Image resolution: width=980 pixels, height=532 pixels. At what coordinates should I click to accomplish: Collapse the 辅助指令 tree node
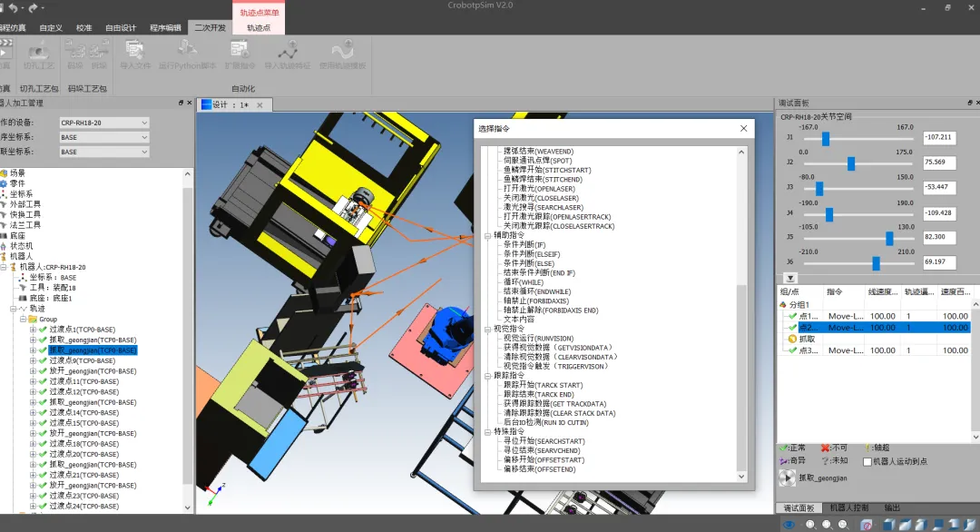pos(484,235)
